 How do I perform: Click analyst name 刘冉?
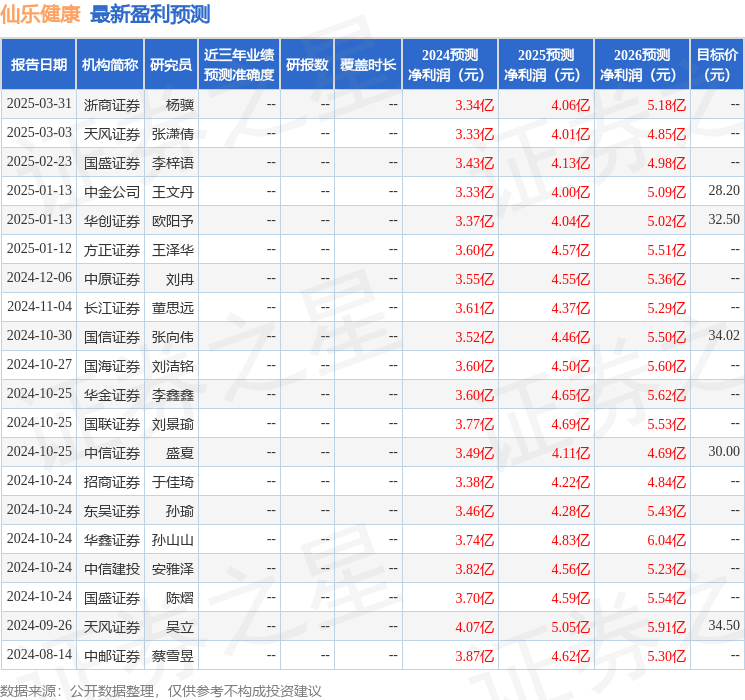click(x=180, y=279)
